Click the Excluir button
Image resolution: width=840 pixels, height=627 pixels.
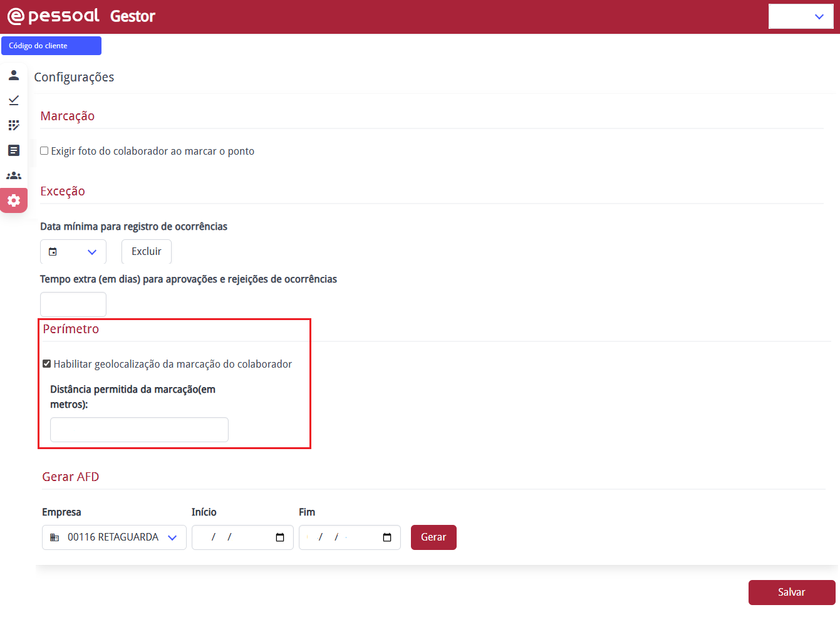pyautogui.click(x=147, y=252)
